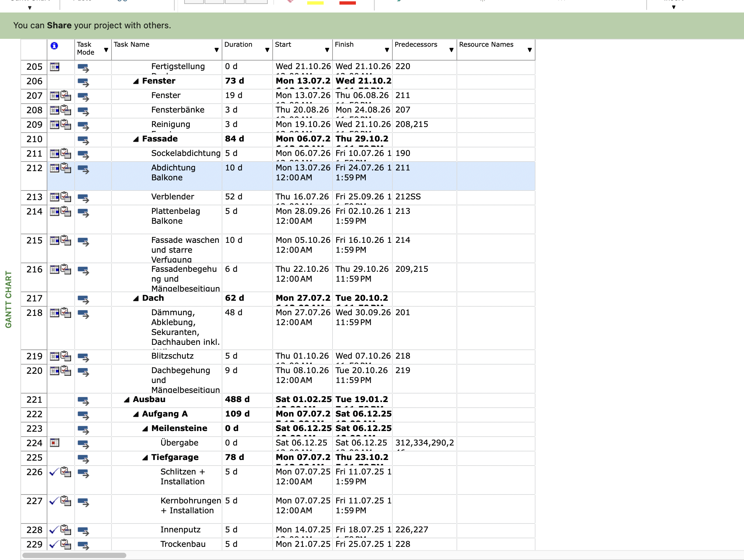Click the notes icon in row 207
The height and width of the screenshot is (560, 744).
click(x=66, y=95)
